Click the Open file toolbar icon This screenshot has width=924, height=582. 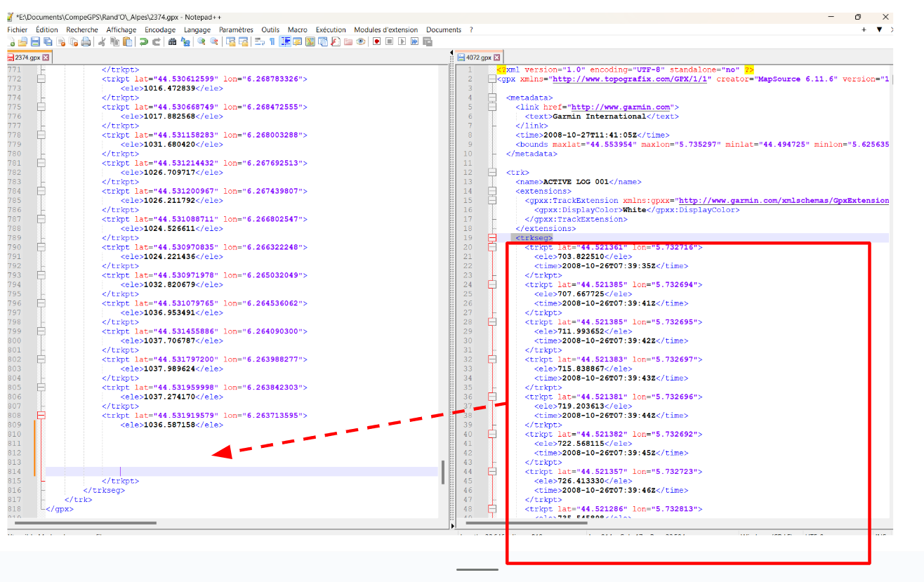click(22, 41)
